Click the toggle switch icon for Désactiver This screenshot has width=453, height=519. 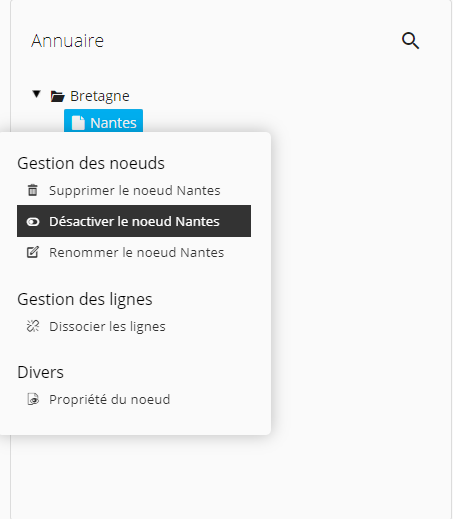[33, 222]
